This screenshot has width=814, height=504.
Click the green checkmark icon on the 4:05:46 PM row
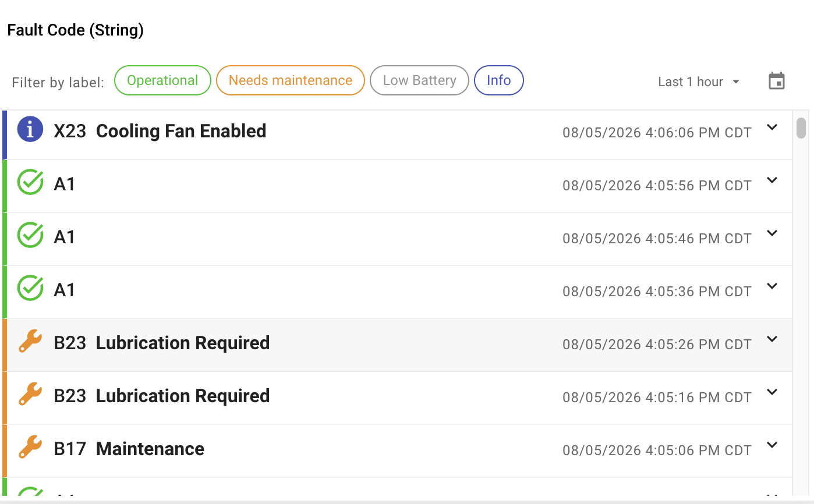tap(30, 235)
